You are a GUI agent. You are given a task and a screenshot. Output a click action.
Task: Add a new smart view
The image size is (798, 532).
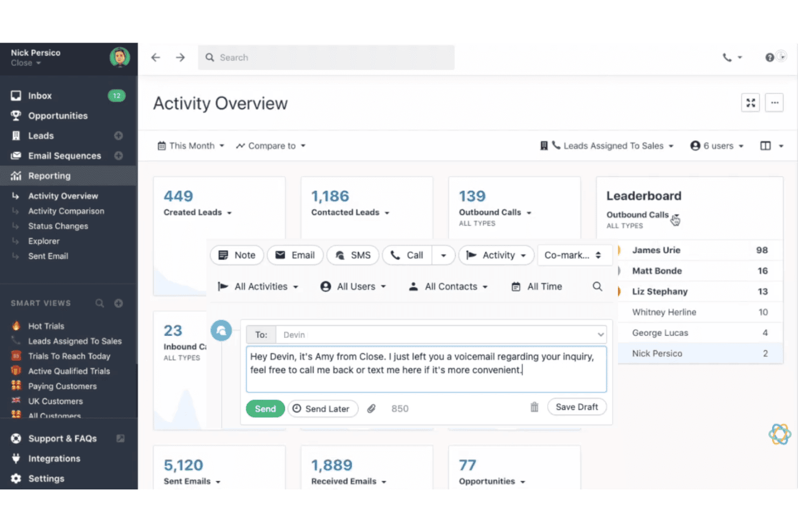tap(119, 303)
